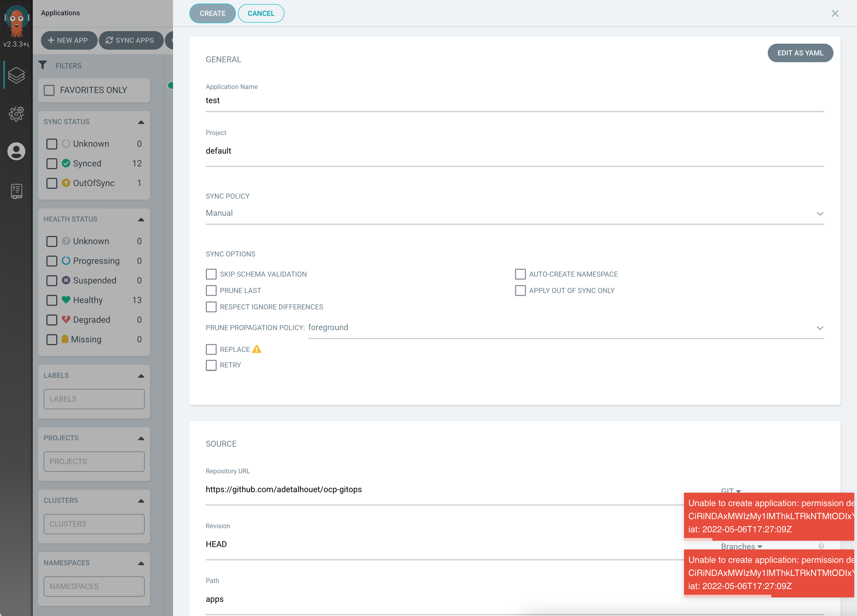Enable SKIP SCHEMA VALIDATION checkbox
The height and width of the screenshot is (616, 857).
click(211, 274)
